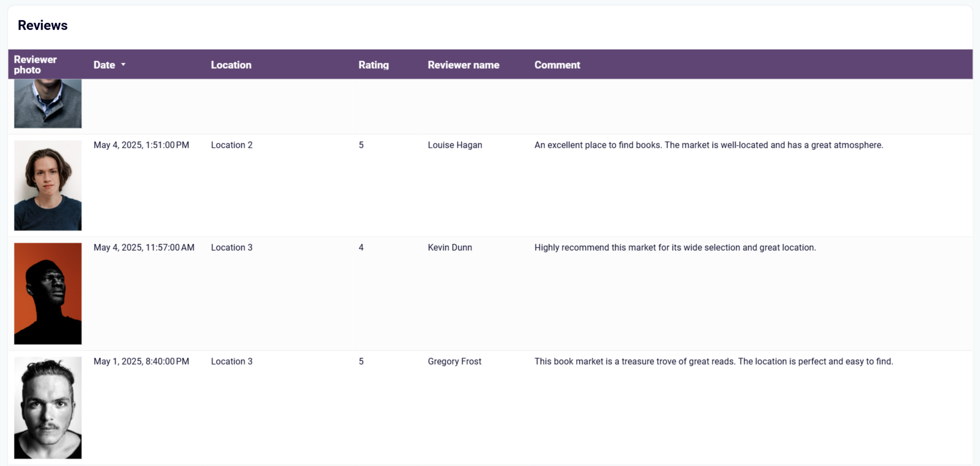Click the May 1, 2025, 8:40:00 PM date cell
Screen dimensions: 980x466
coord(141,361)
